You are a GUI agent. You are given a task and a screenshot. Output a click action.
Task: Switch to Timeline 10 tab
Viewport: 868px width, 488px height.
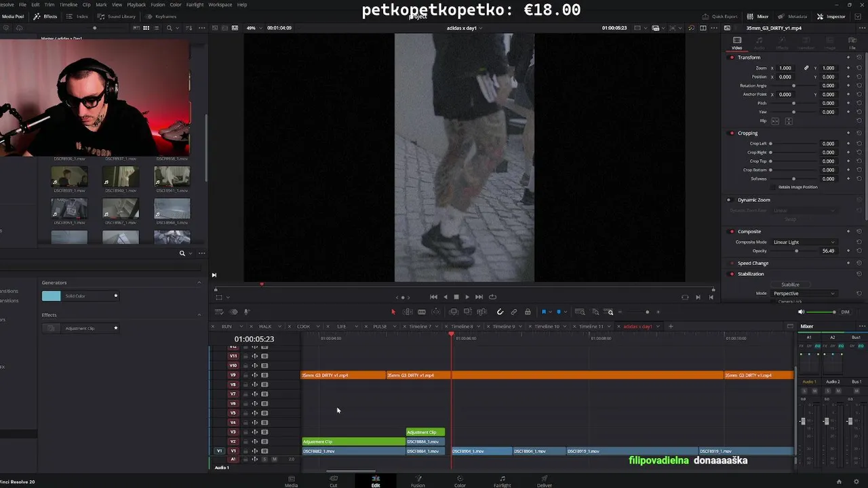(x=547, y=327)
